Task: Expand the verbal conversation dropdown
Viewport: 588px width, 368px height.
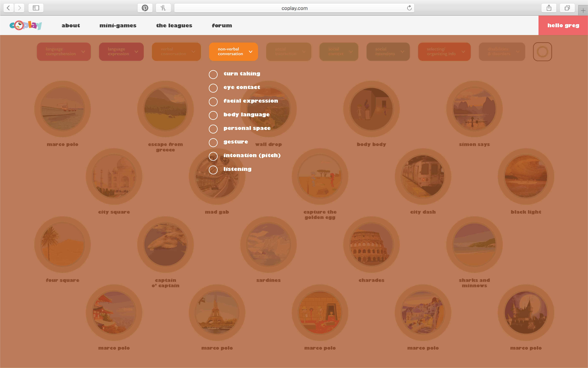Action: [x=176, y=52]
